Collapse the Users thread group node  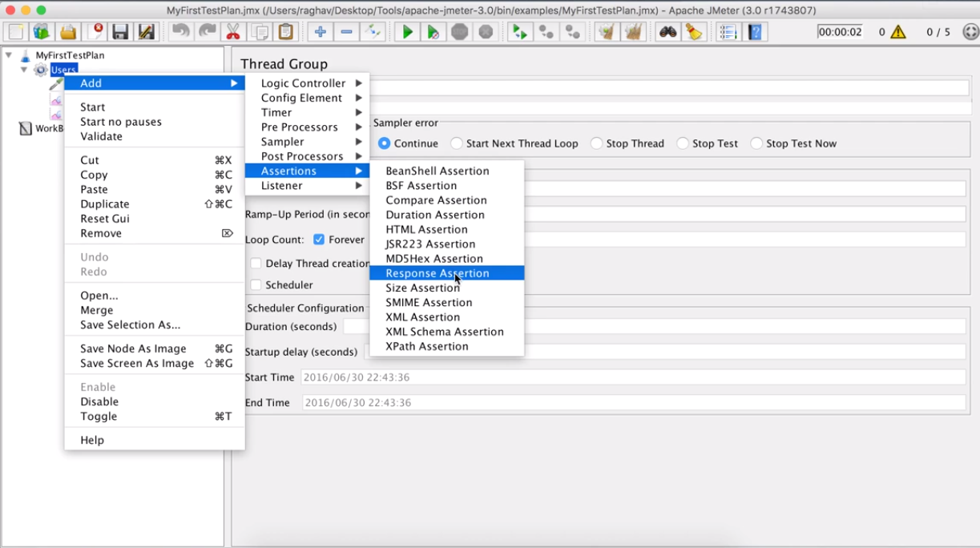(24, 70)
